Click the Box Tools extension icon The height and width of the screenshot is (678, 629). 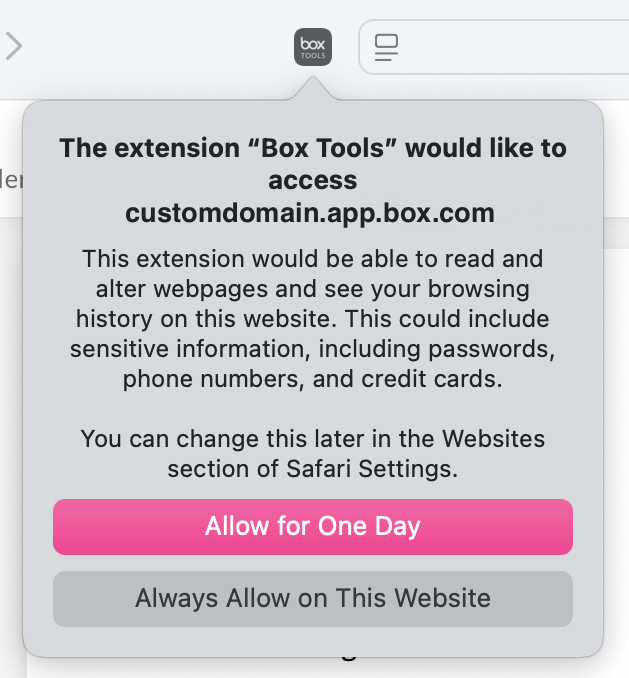(x=313, y=47)
